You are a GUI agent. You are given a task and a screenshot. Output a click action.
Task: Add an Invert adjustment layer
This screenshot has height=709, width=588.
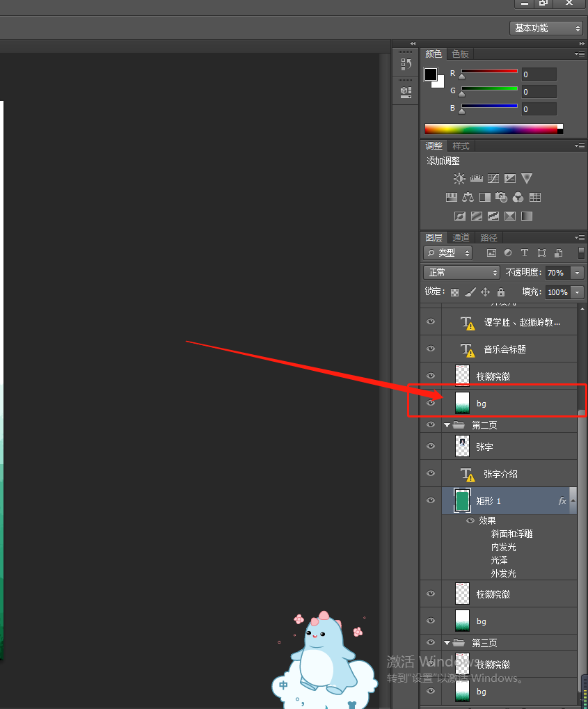click(459, 216)
